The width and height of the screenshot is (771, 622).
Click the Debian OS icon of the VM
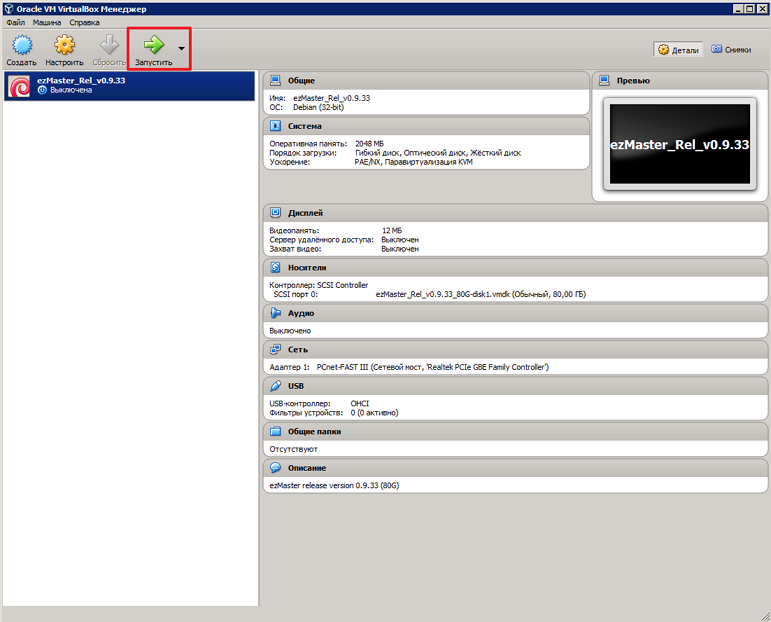point(19,87)
